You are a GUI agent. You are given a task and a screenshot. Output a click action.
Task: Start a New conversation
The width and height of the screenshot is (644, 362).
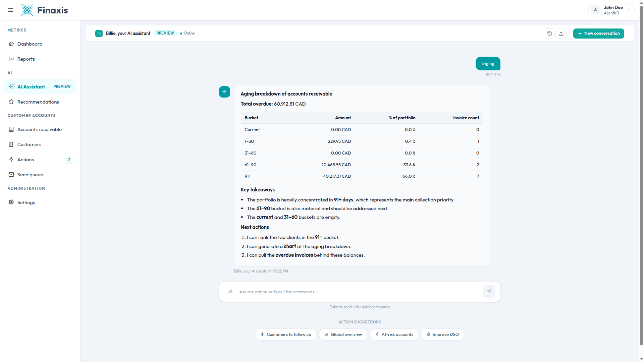coord(598,34)
